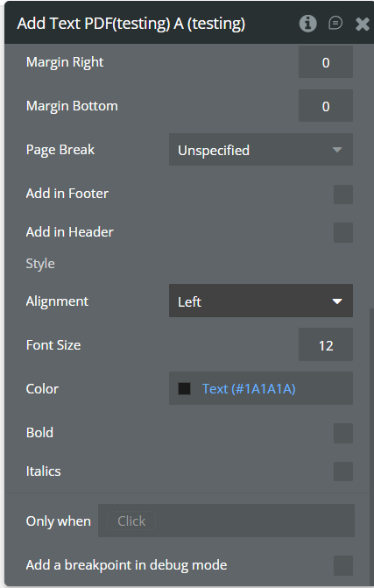Open the Page Break dropdown
Viewport: 374px width, 588px height.
(261, 150)
